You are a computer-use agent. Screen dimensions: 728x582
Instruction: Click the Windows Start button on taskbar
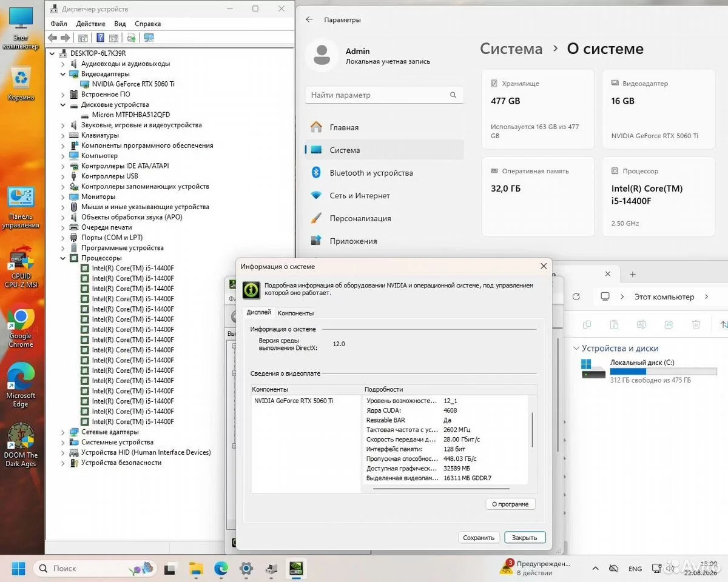coord(18,568)
